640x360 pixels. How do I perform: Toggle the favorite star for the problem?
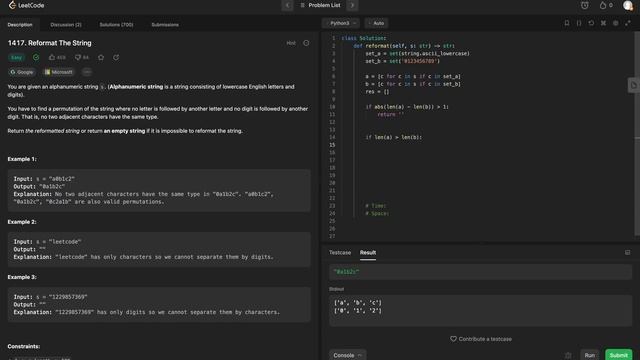pos(101,58)
